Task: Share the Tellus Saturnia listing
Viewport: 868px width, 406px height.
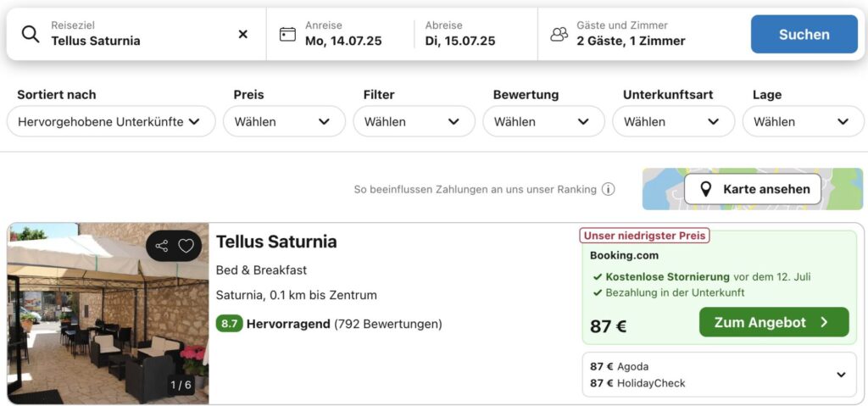Action: point(162,246)
